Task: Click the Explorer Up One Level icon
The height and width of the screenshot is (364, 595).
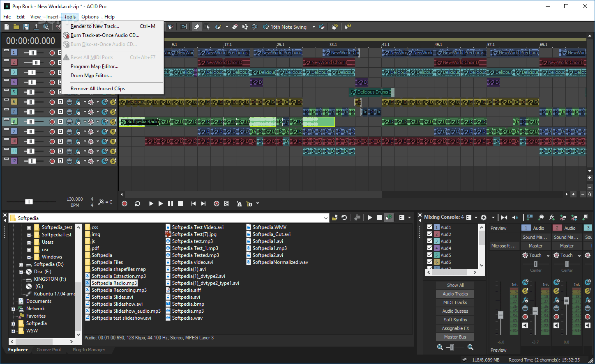Action: [x=334, y=217]
